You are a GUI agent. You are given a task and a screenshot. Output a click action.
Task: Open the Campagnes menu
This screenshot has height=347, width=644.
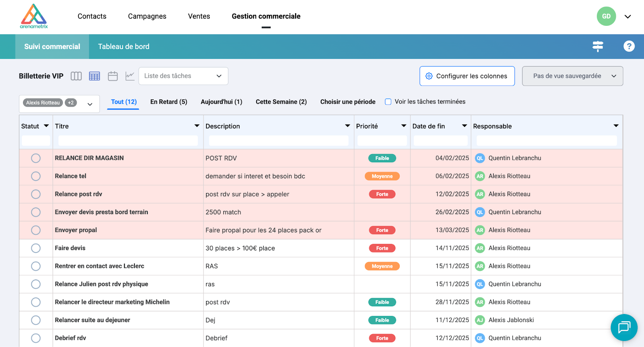147,17
